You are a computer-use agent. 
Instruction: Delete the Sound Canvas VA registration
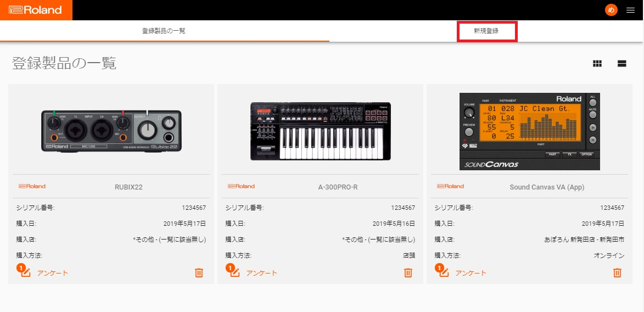[x=617, y=272]
